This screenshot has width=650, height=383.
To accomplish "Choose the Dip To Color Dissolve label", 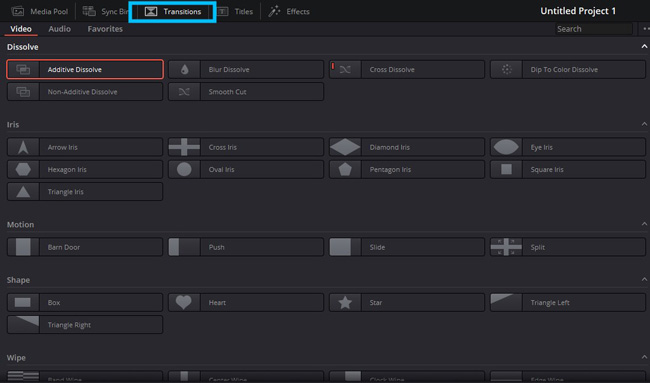I will (x=564, y=70).
